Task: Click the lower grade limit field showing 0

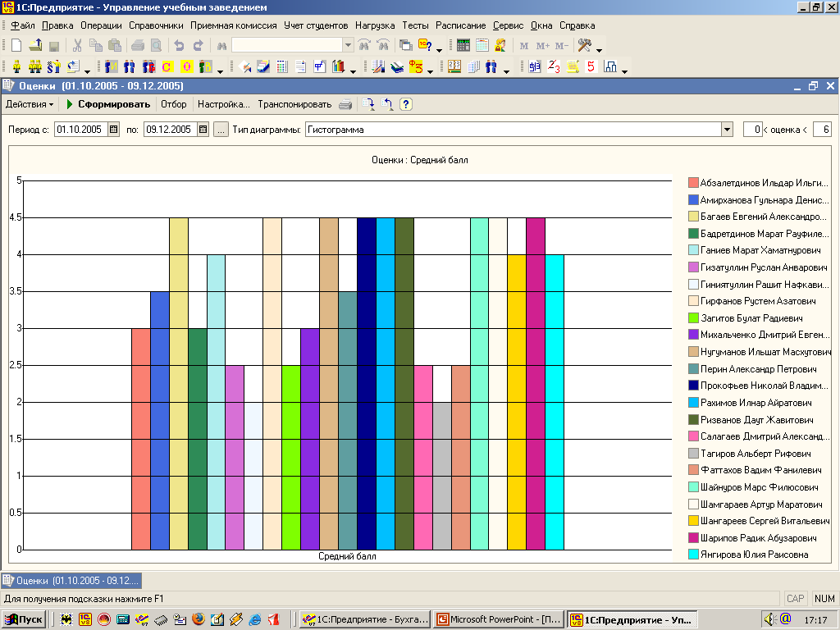Action: 753,129
